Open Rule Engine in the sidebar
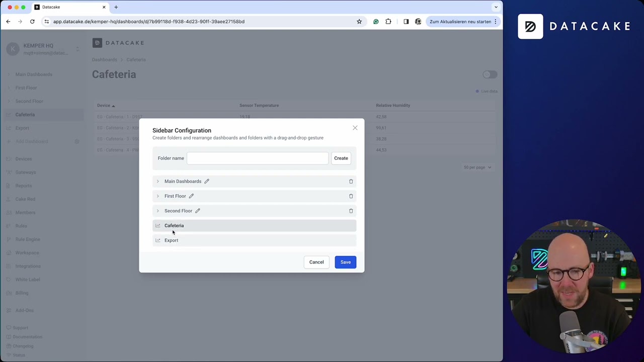 point(28,239)
